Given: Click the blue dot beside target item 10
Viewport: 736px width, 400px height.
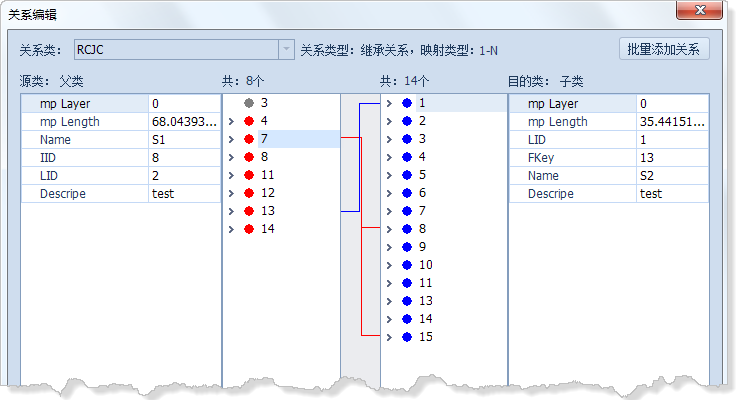Looking at the screenshot, I should tap(406, 265).
